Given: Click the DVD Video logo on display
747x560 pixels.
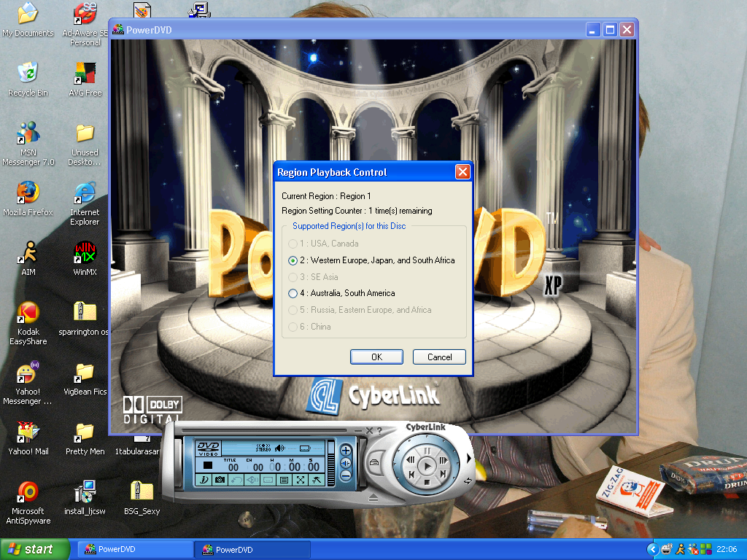Looking at the screenshot, I should point(209,448).
